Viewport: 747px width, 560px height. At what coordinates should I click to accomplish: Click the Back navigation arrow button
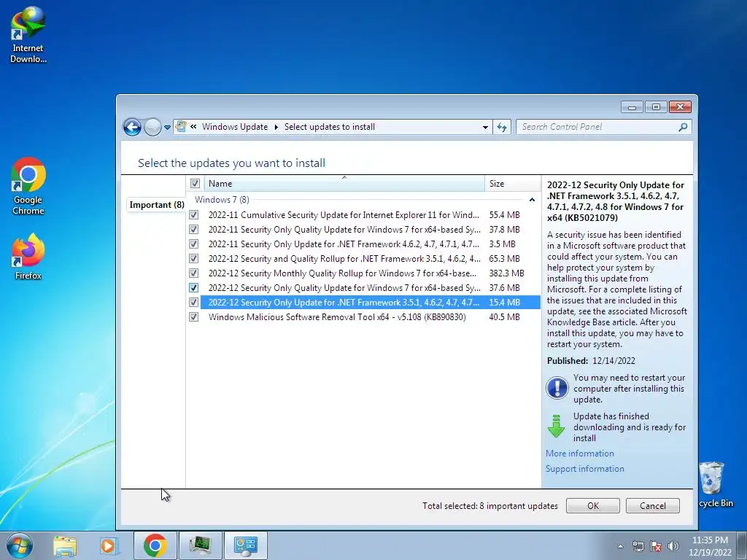(132, 127)
